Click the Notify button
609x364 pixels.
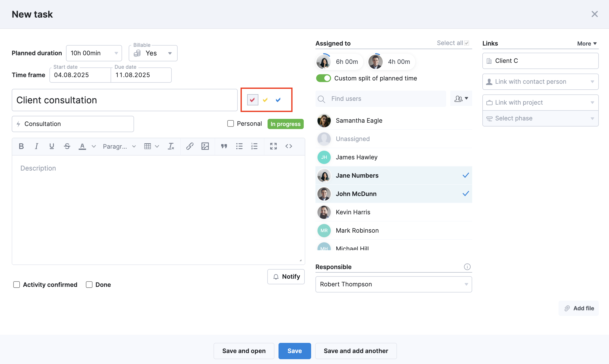286,277
